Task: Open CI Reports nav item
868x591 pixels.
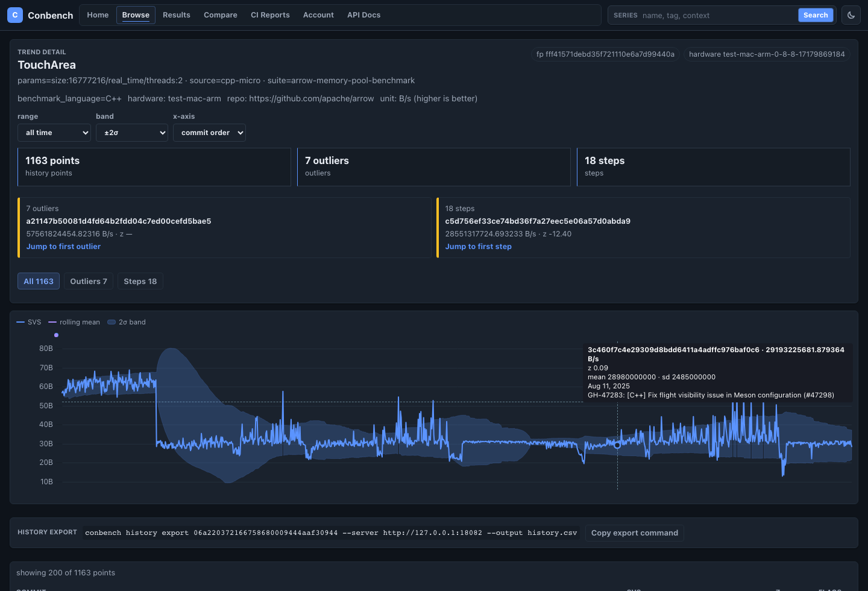Action: [x=270, y=15]
